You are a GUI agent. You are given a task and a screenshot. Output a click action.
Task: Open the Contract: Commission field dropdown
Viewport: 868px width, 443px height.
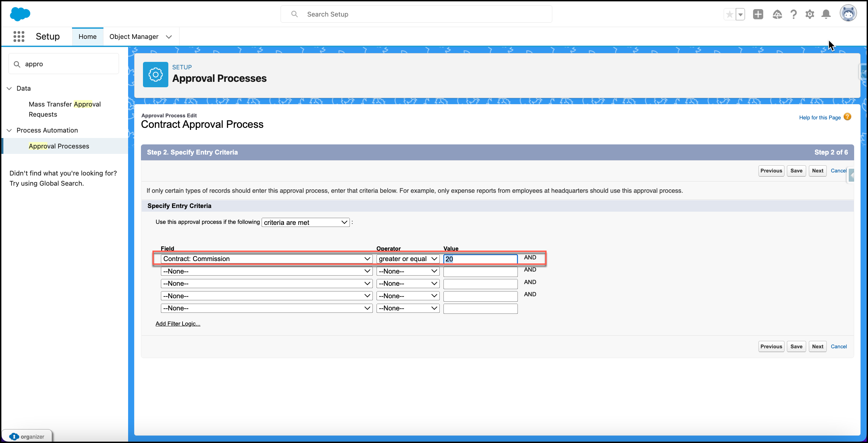click(x=267, y=259)
